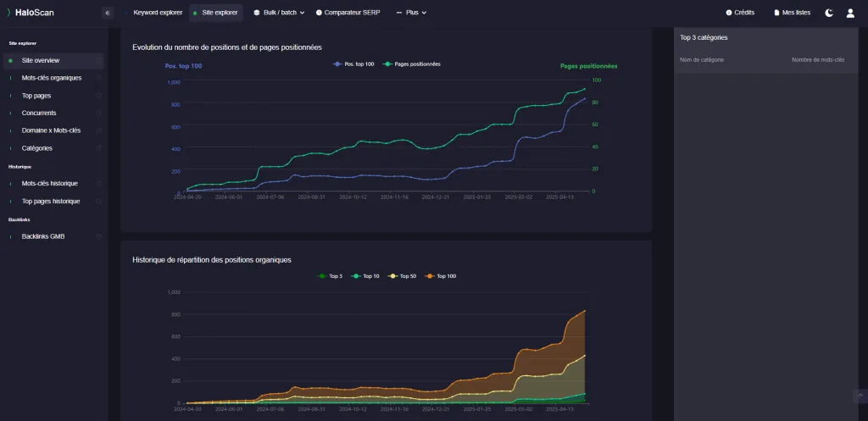Image resolution: width=868 pixels, height=421 pixels.
Task: Click the info icon beside Concurrents
Action: coord(98,113)
